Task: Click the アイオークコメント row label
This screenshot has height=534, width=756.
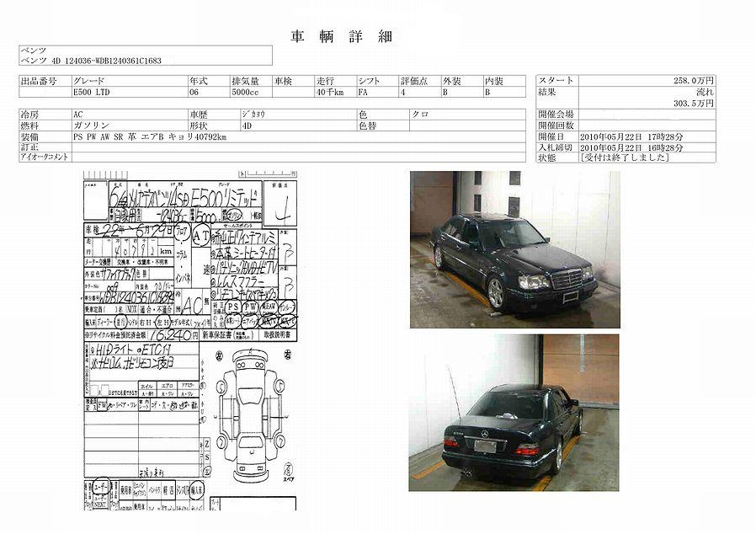Action: [x=45, y=158]
